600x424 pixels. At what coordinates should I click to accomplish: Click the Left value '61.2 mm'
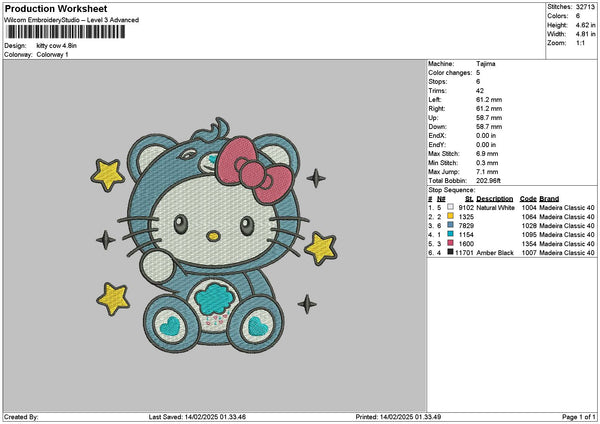(489, 100)
